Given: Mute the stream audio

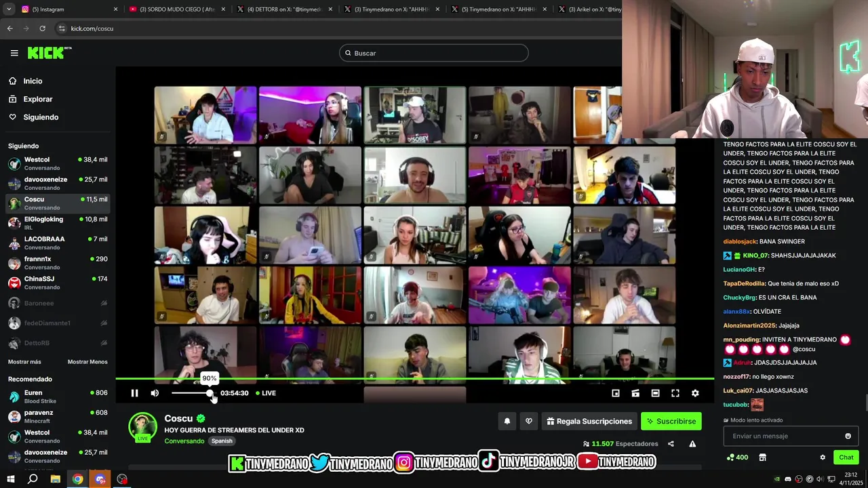Looking at the screenshot, I should (155, 393).
